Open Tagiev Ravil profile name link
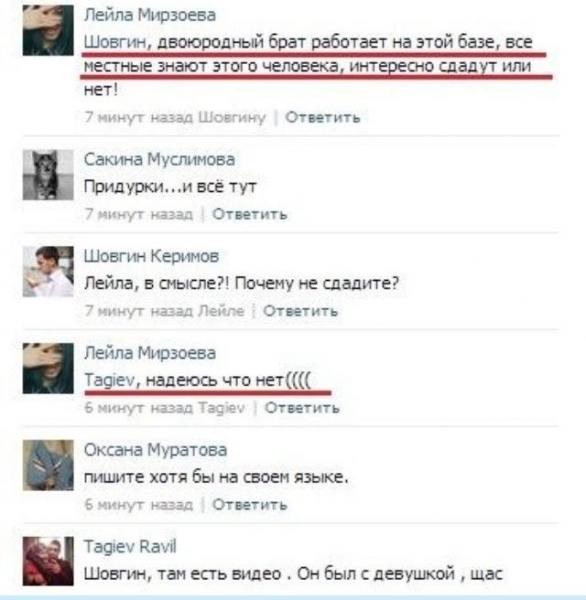The image size is (586, 600). 130,546
